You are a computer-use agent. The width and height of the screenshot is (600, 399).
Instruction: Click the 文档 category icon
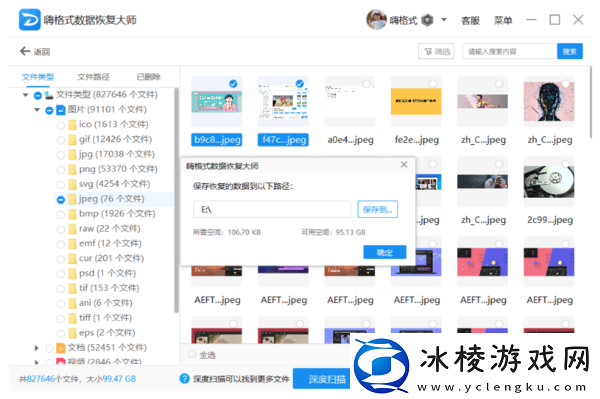61,348
